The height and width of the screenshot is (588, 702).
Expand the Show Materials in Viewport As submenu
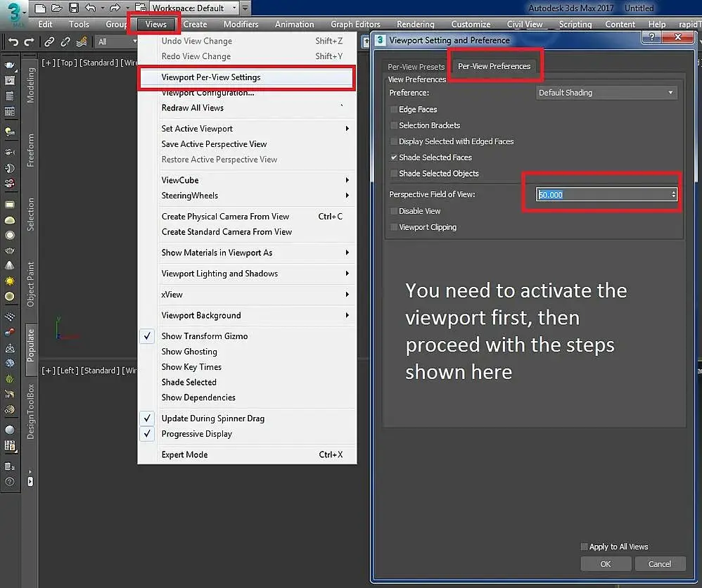247,253
